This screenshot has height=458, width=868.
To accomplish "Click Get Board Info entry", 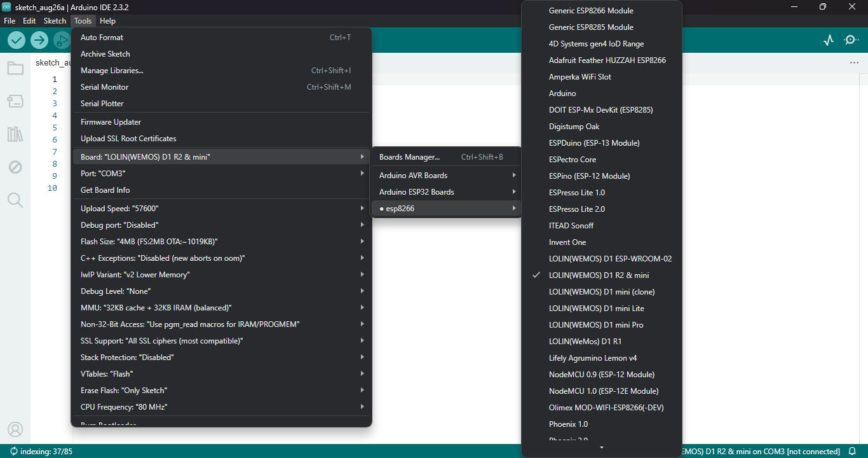I will pyautogui.click(x=221, y=190).
